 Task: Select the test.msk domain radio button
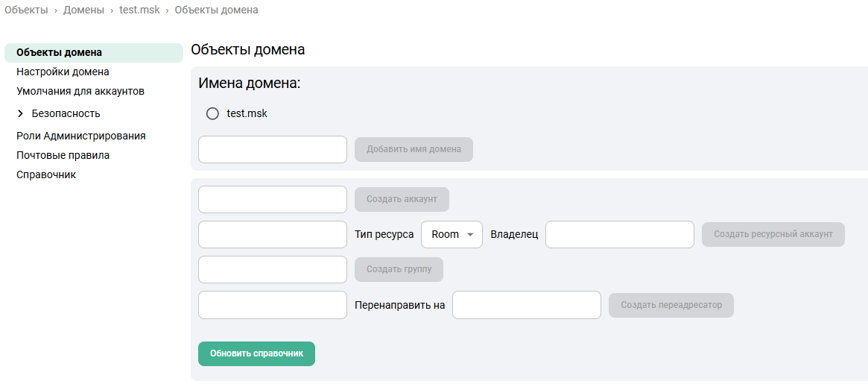point(212,114)
